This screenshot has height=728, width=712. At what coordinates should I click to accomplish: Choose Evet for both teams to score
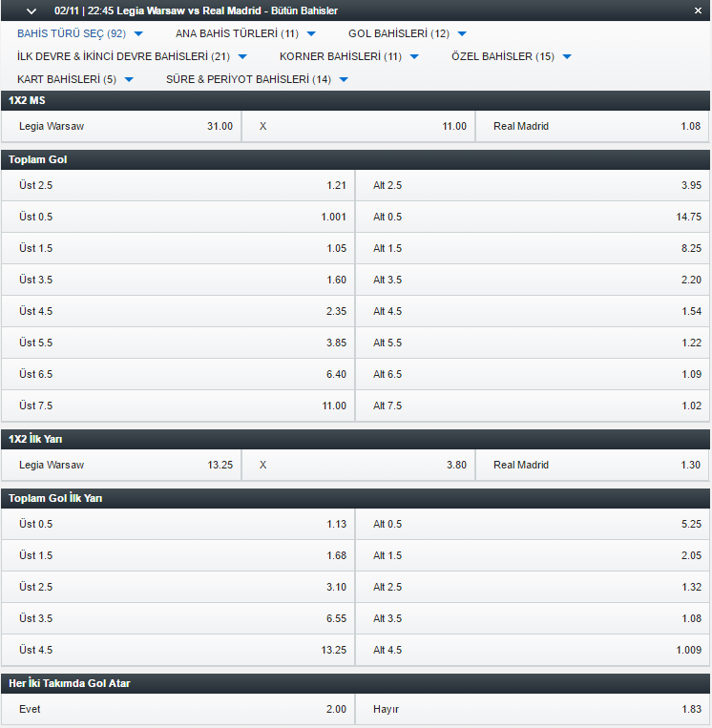(178, 709)
